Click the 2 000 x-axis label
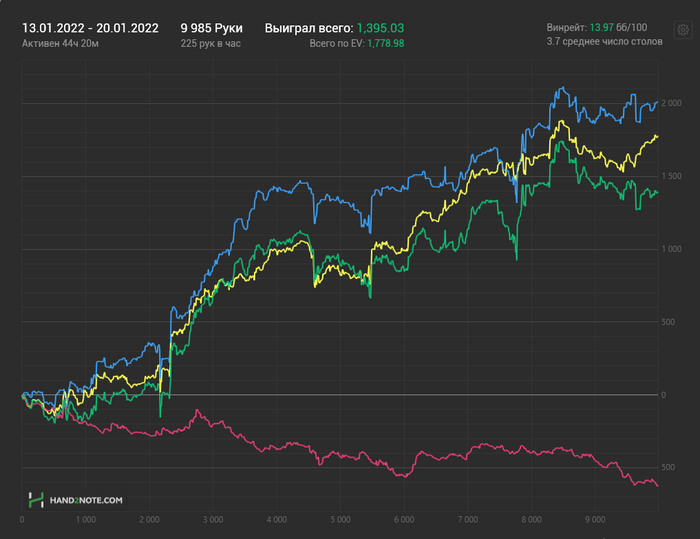 149,520
